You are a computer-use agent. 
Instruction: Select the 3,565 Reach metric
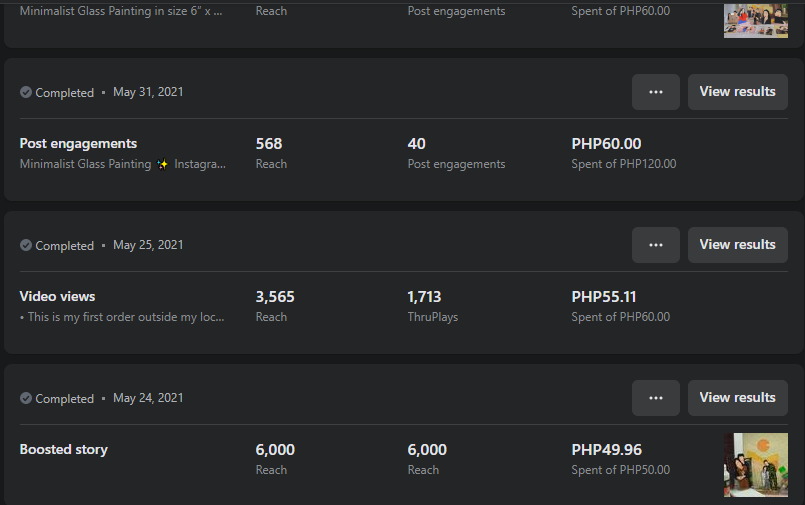275,297
